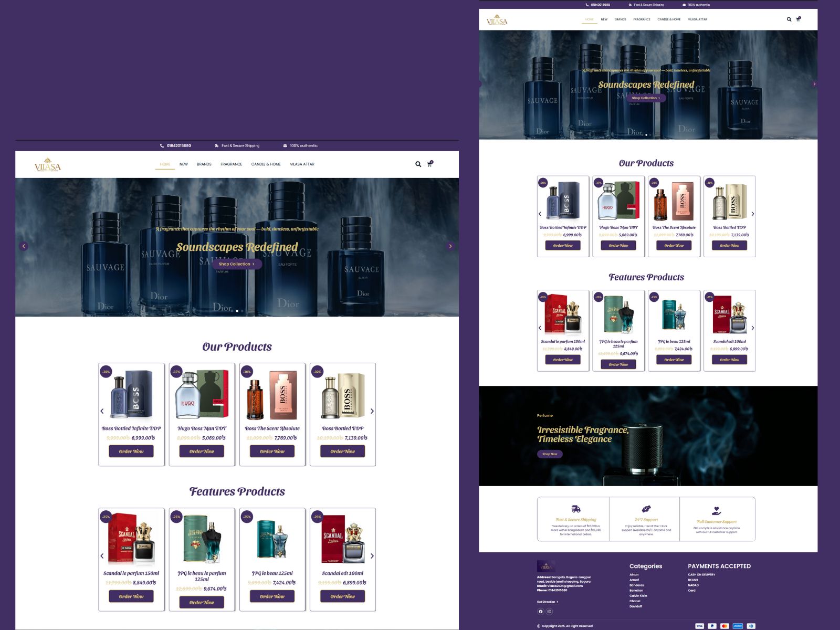Click the search magnifier icon in the navbar

pyautogui.click(x=418, y=164)
